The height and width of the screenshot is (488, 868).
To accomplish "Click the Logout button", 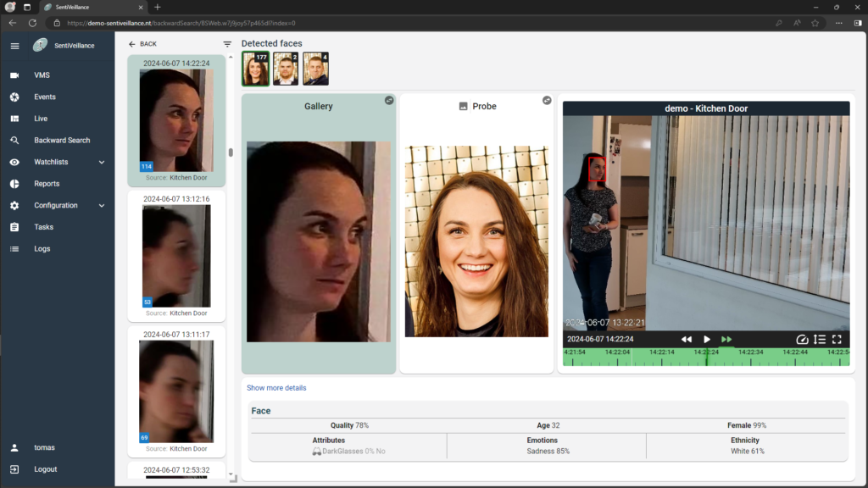I will pyautogui.click(x=45, y=469).
